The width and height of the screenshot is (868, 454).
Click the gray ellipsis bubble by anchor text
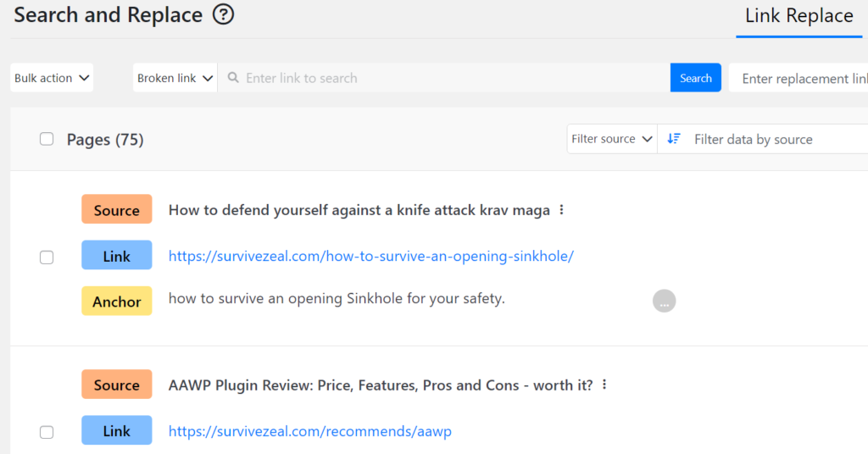click(x=664, y=301)
